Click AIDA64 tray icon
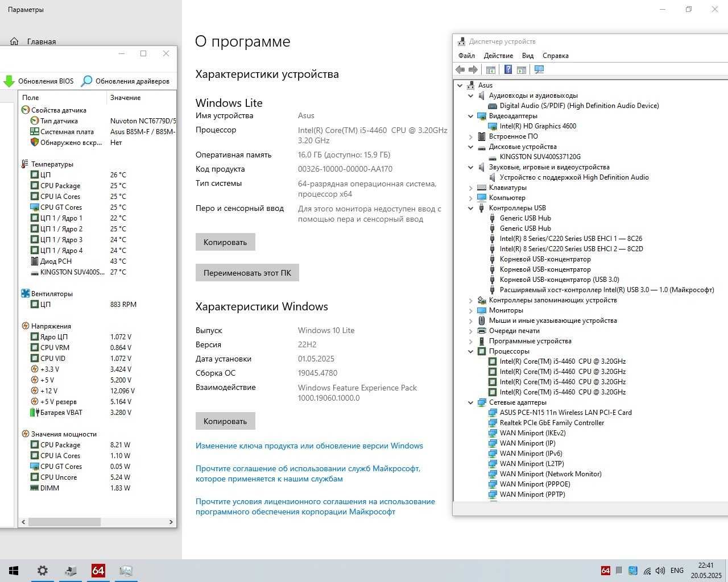Screen dimensions: 728x582 pyautogui.click(x=606, y=571)
